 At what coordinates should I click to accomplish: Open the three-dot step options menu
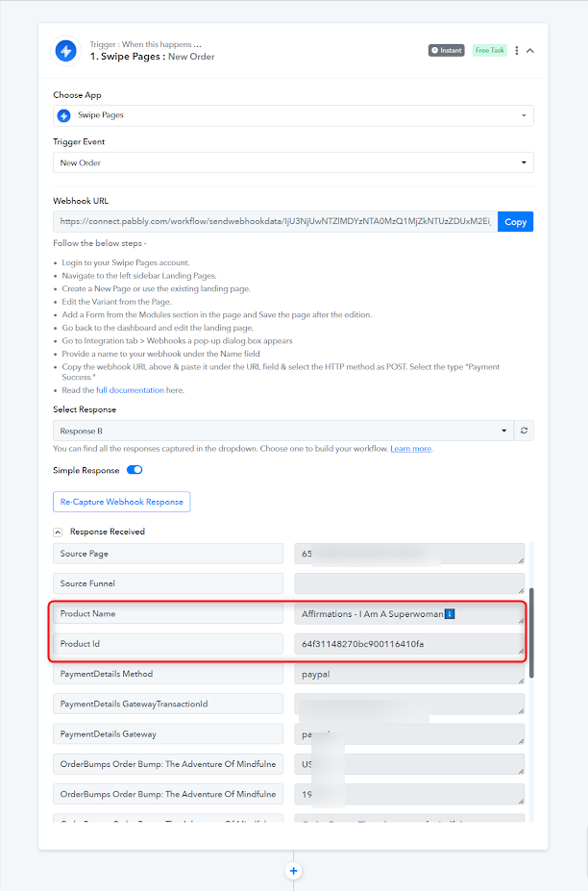pos(516,51)
